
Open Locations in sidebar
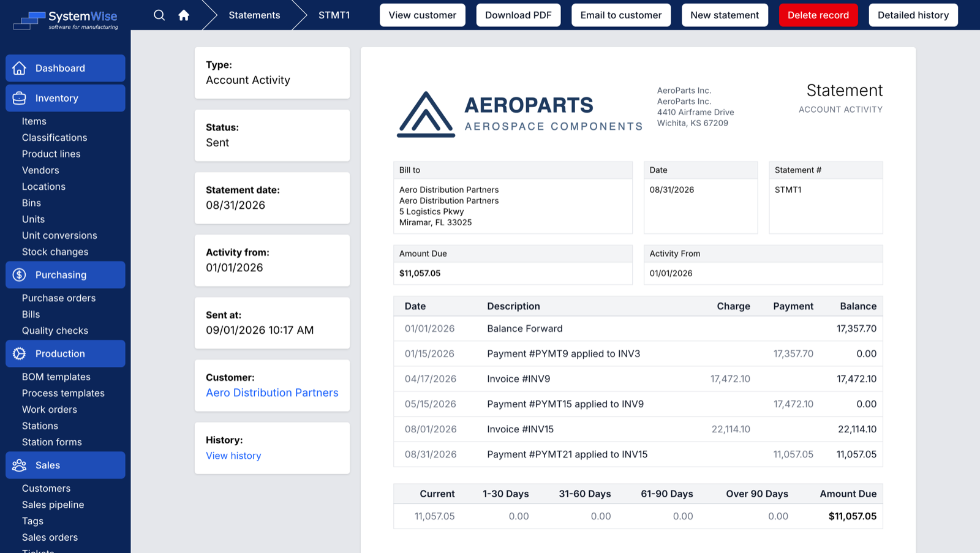(43, 187)
